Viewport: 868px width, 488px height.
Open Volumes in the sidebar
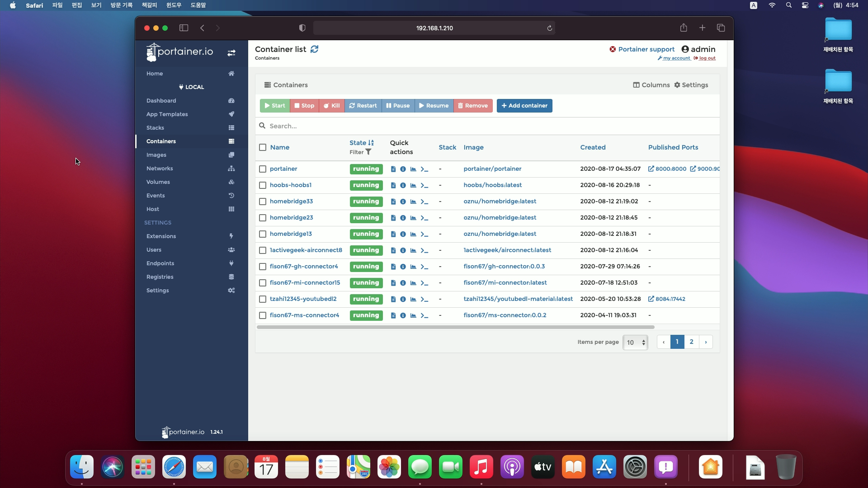pyautogui.click(x=158, y=182)
